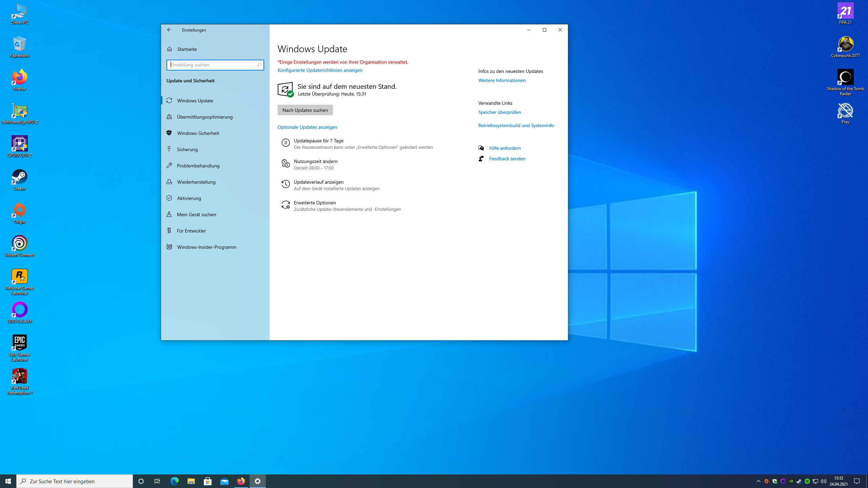Viewport: 868px width, 488px height.
Task: Click the search magnifier in Einstellung suchen
Action: tap(259, 65)
